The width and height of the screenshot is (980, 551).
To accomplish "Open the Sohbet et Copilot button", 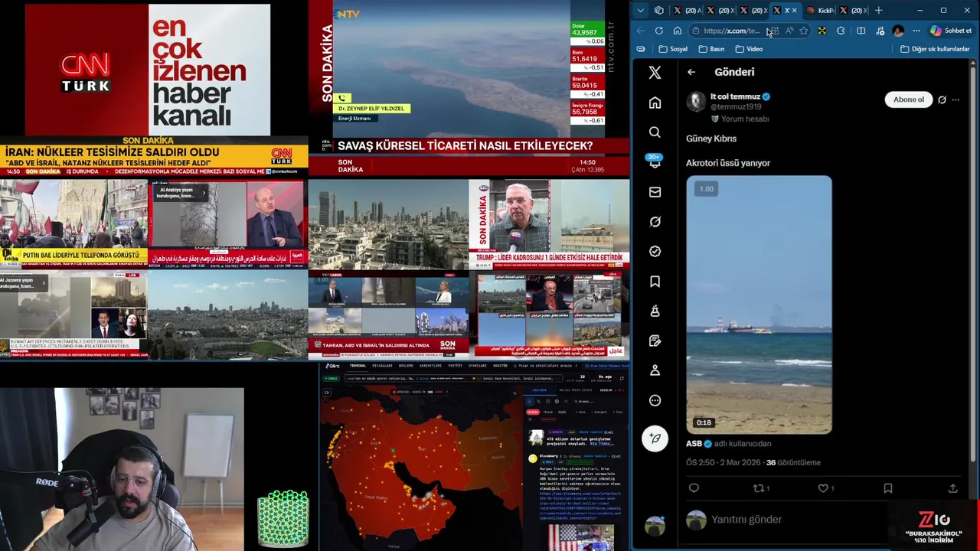I will (951, 31).
